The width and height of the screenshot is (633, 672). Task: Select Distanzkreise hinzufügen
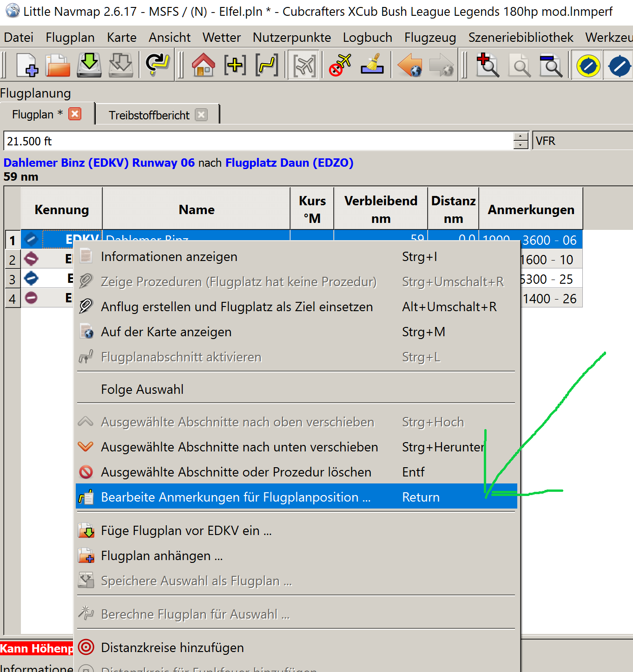(x=297, y=647)
